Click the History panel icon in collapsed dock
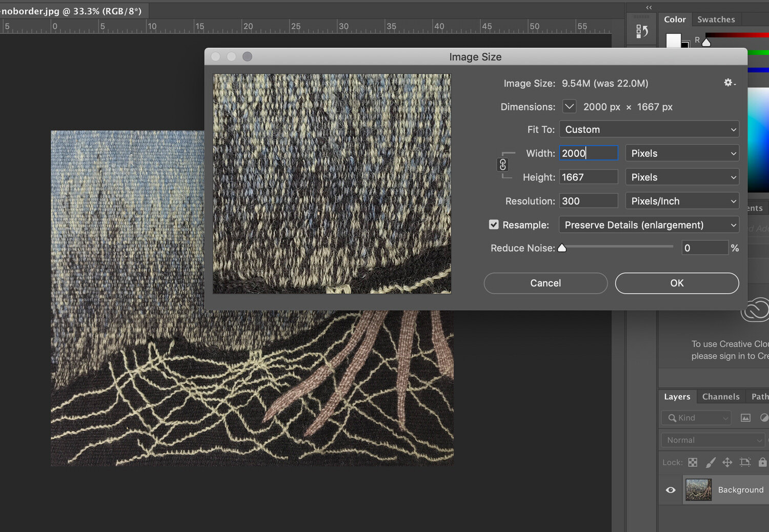This screenshot has height=532, width=769. click(641, 31)
